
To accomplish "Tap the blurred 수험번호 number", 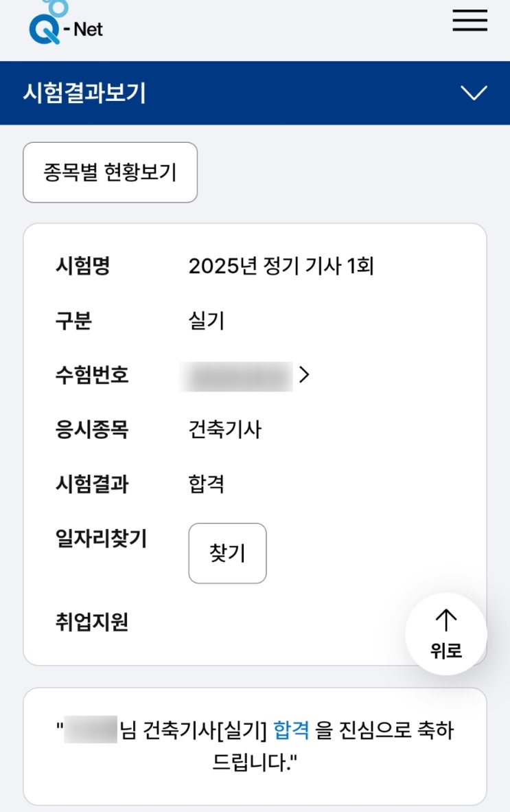I will pyautogui.click(x=235, y=376).
